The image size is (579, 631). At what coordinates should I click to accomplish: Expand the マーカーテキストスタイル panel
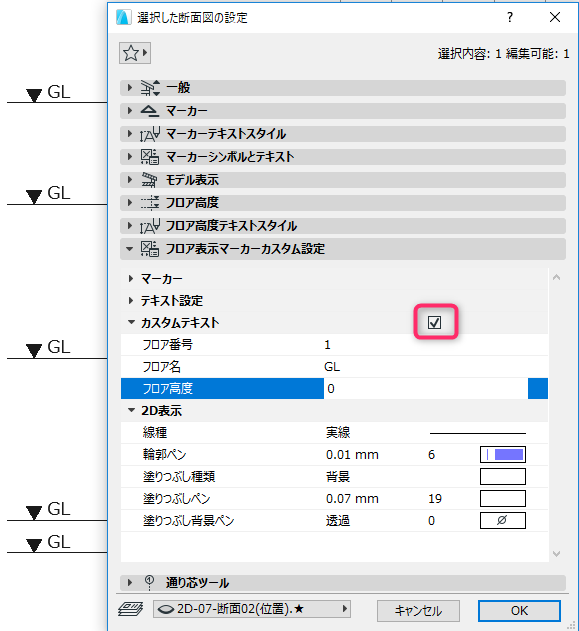130,134
